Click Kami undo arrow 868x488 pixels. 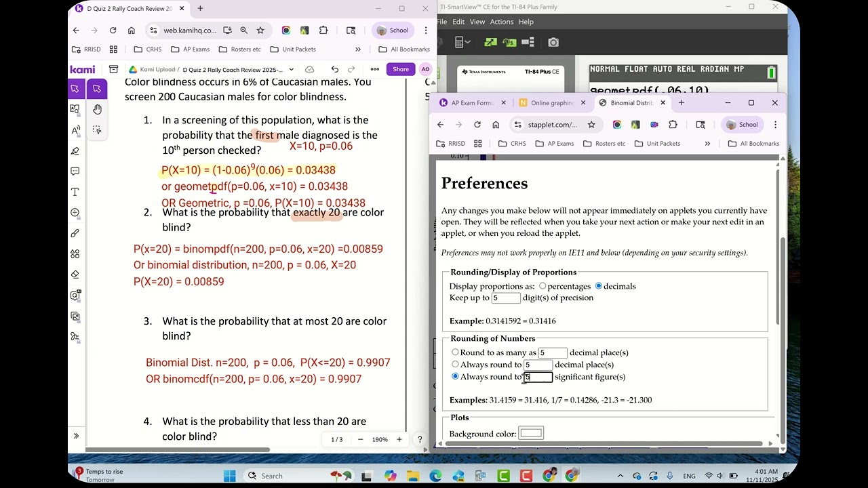[x=334, y=69]
